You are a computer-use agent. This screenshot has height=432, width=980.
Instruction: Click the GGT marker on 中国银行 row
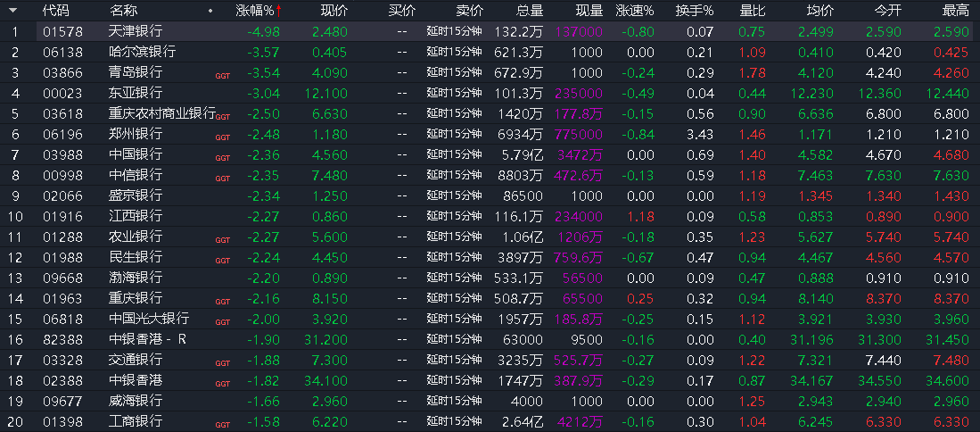tap(222, 158)
